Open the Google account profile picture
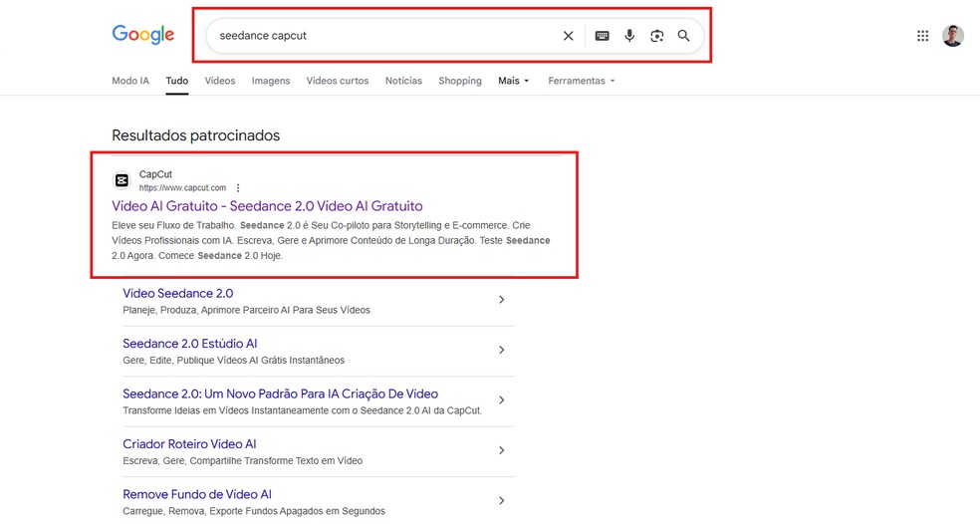The width and height of the screenshot is (980, 524). (x=953, y=36)
